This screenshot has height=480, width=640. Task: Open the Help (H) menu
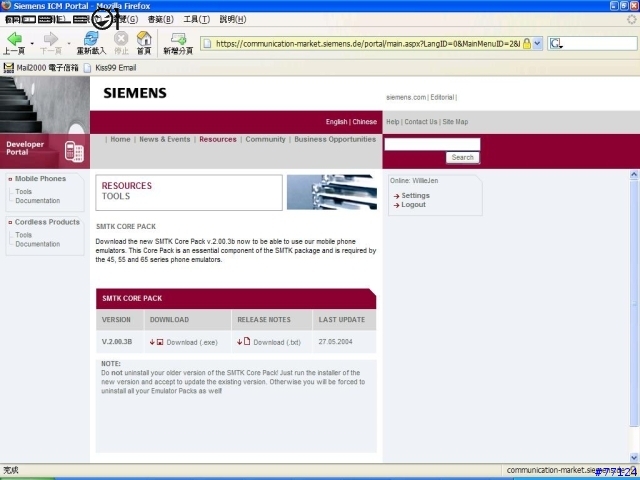pyautogui.click(x=233, y=19)
